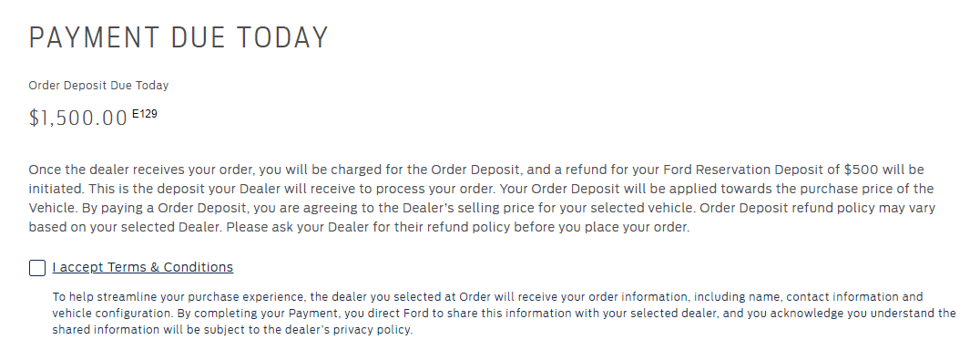
Task: Click the text refund policy may vary
Action: point(863,208)
